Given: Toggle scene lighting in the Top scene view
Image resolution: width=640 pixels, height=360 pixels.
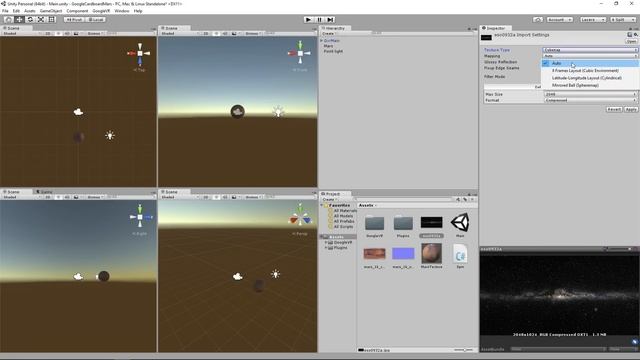Looking at the screenshot, I should click(58, 33).
